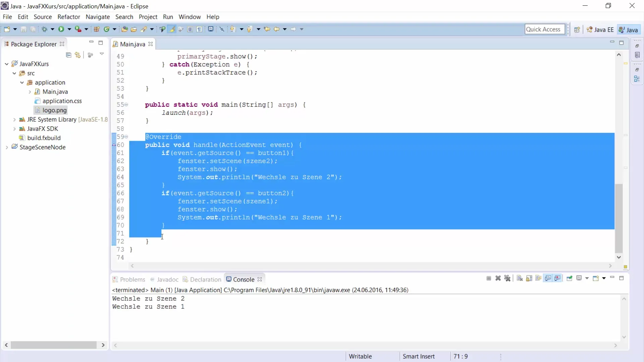Expand the JavaFX SDK node

tap(14, 129)
